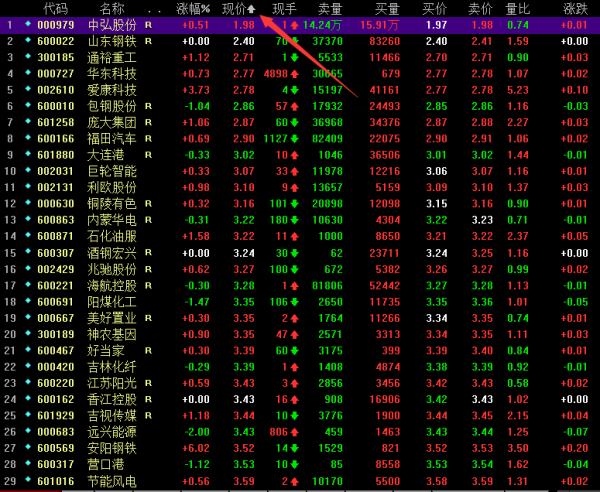
Task: Click the down arrow in 安阳钢铁 row
Action: (294, 448)
